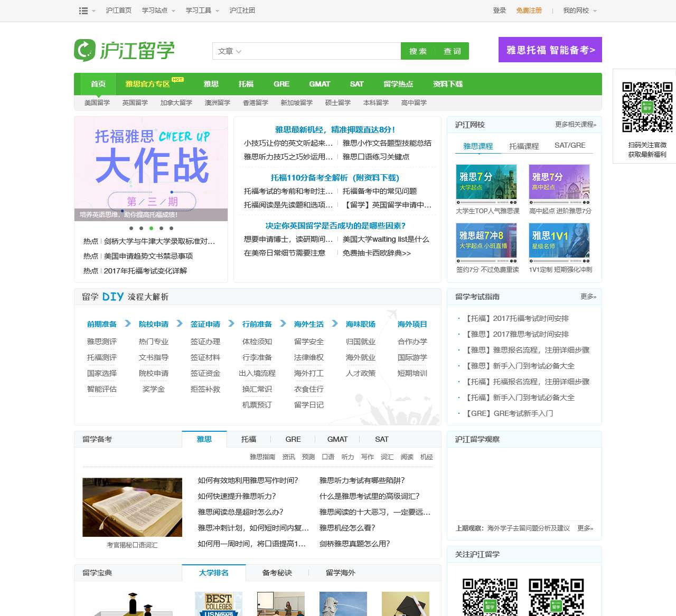This screenshot has width=676, height=616.
Task: Open 雅思7分 高中起点 course thumbnail
Action: click(x=559, y=184)
